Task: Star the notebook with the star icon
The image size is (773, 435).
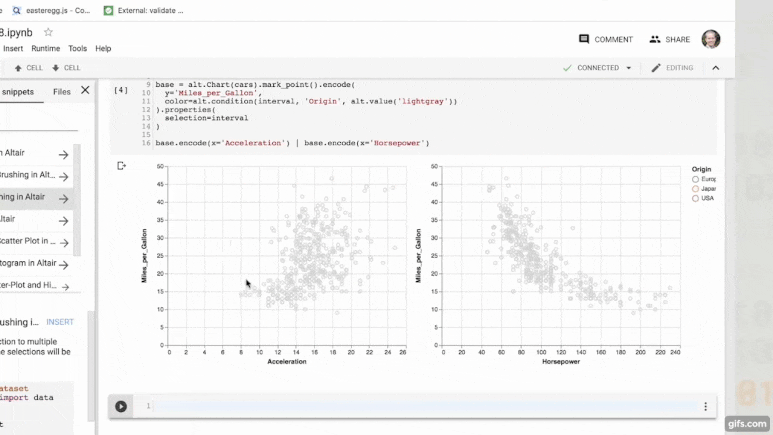Action: tap(48, 32)
